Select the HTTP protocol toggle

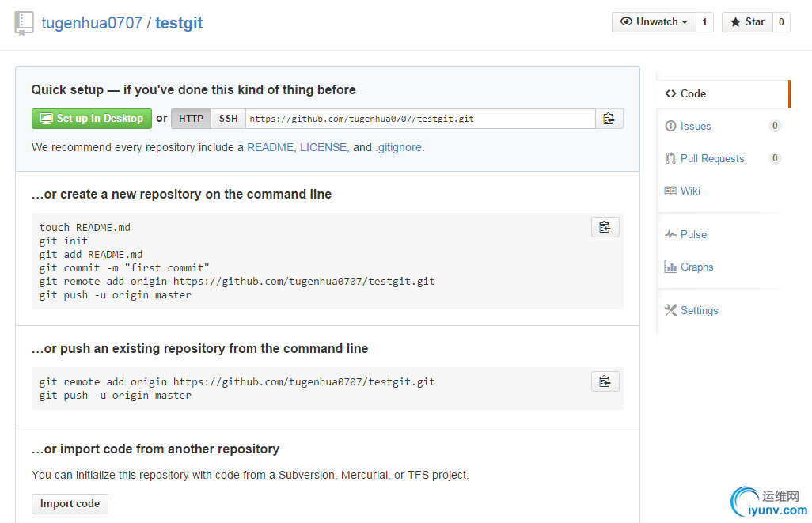tap(191, 119)
